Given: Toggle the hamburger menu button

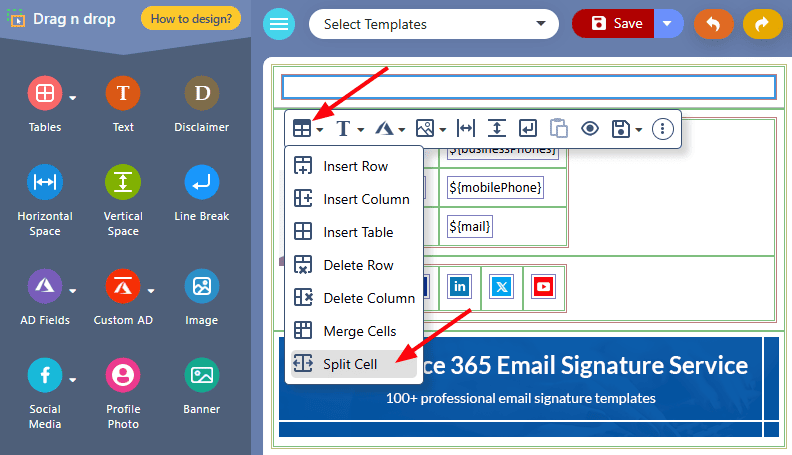Looking at the screenshot, I should pyautogui.click(x=279, y=24).
